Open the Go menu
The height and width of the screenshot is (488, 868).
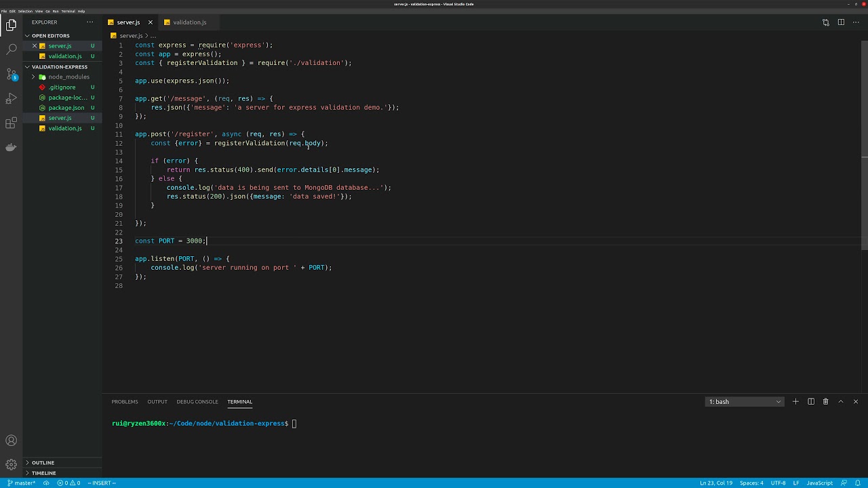(47, 11)
